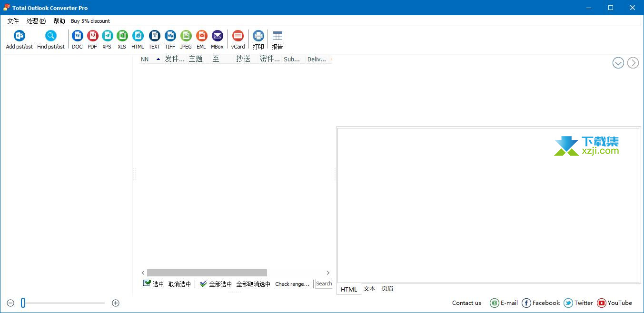Sort by the NN column header
This screenshot has height=313, width=644.
151,59
